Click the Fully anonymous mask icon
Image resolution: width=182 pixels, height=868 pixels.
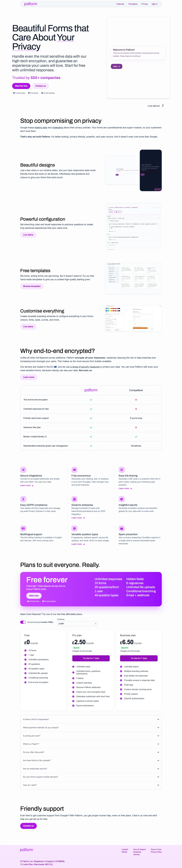(x=74, y=470)
